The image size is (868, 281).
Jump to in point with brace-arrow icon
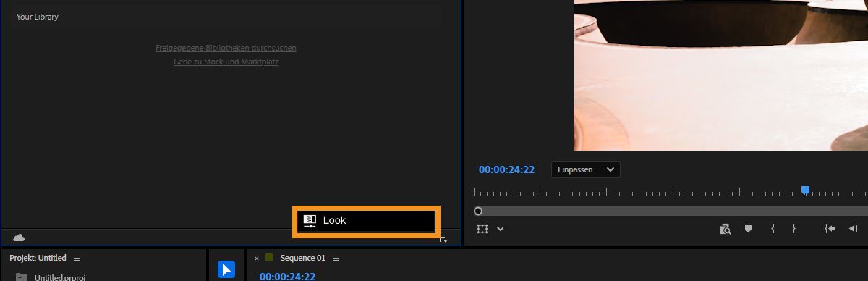(x=830, y=229)
